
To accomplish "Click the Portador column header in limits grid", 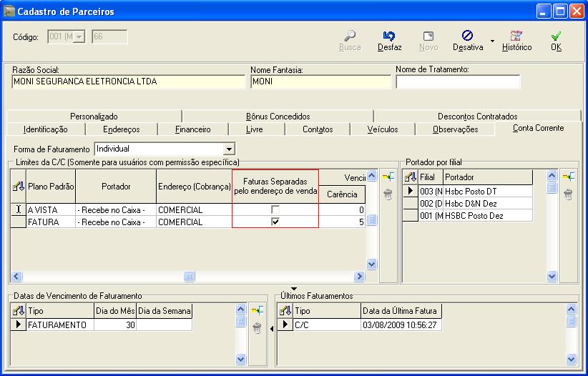I will [x=116, y=187].
